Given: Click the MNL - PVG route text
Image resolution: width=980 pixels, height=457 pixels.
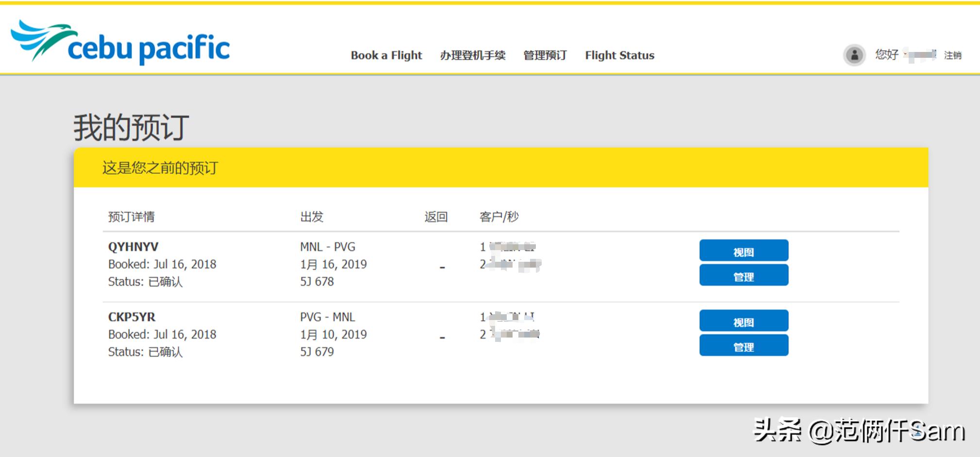Looking at the screenshot, I should coord(328,247).
